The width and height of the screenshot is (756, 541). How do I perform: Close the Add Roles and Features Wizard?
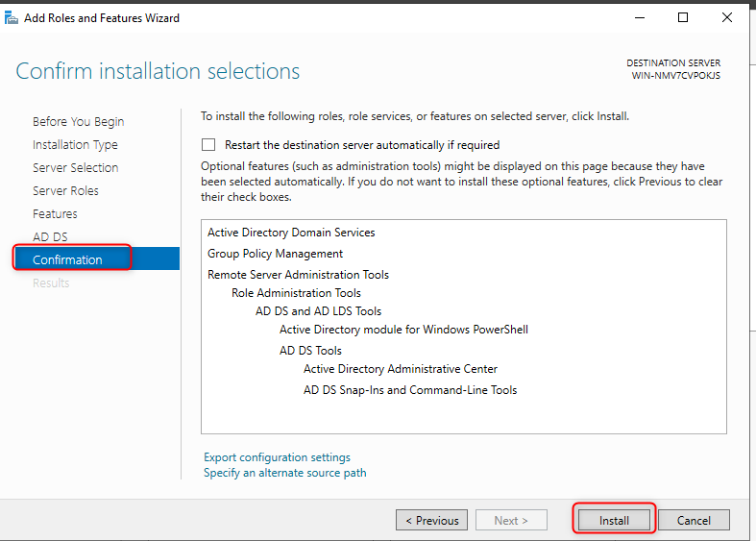726,18
